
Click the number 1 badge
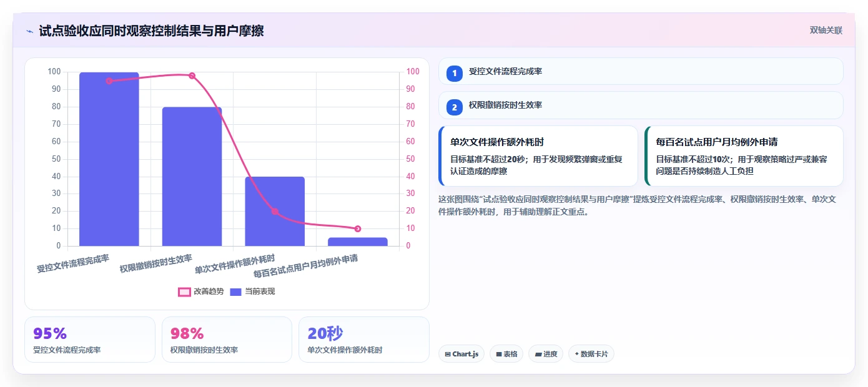click(455, 73)
